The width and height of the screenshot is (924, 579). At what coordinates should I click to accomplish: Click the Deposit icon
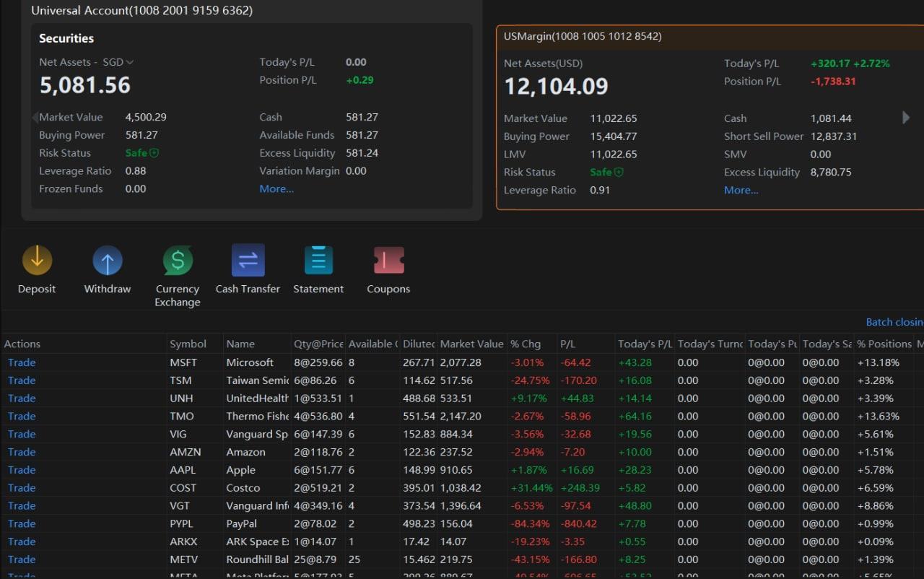[x=37, y=260]
